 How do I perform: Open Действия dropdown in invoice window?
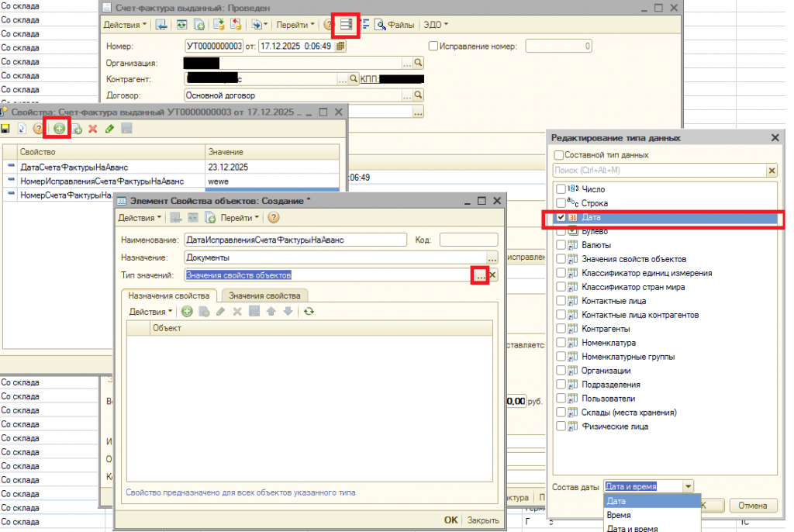pyautogui.click(x=125, y=24)
